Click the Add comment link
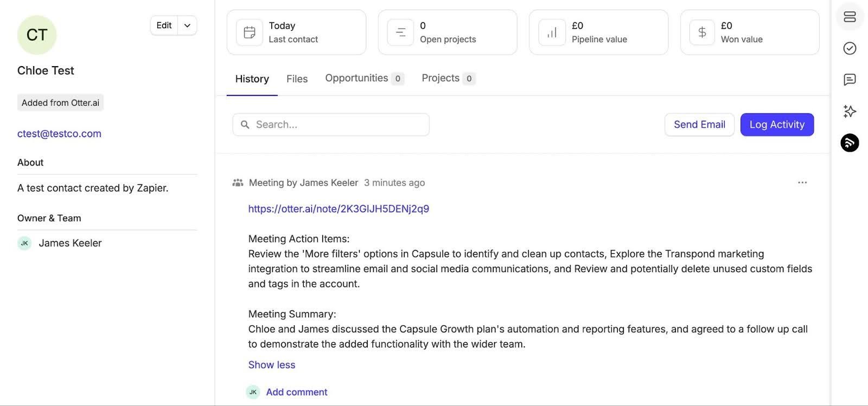 [x=297, y=392]
